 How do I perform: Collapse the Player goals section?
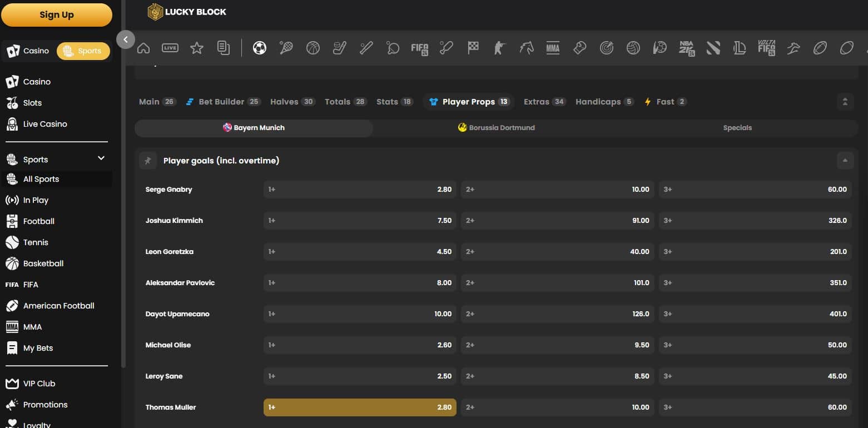pos(845,161)
